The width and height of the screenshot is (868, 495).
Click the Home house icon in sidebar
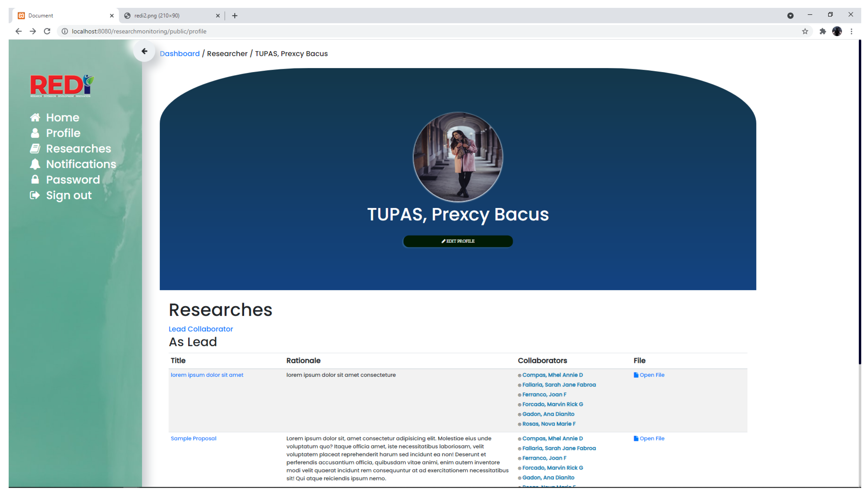(x=35, y=117)
